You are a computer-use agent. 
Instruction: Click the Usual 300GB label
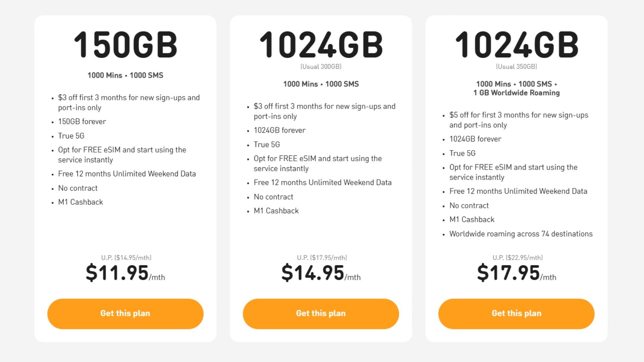click(x=321, y=67)
